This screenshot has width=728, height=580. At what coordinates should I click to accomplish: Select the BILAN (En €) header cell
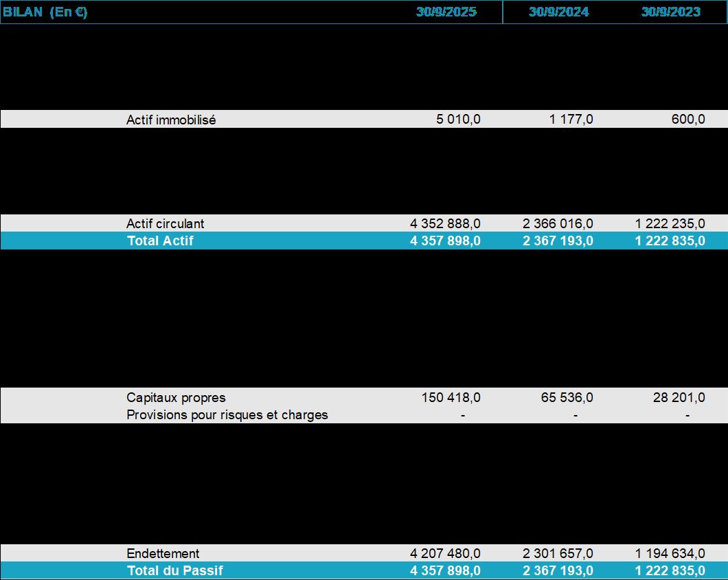tap(45, 12)
